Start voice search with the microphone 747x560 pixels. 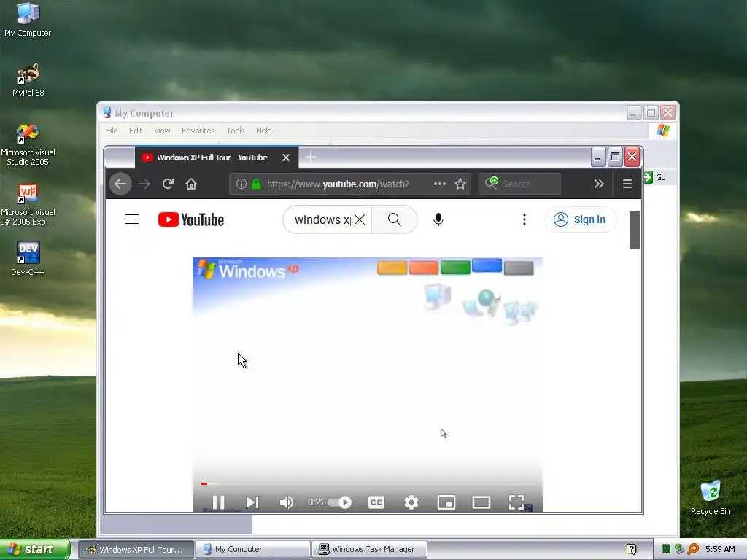pos(438,219)
